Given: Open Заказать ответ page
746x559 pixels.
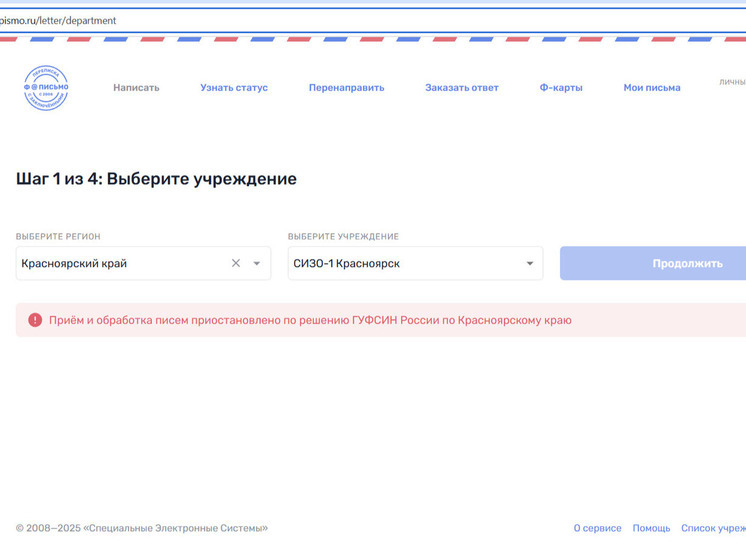Looking at the screenshot, I should [461, 88].
